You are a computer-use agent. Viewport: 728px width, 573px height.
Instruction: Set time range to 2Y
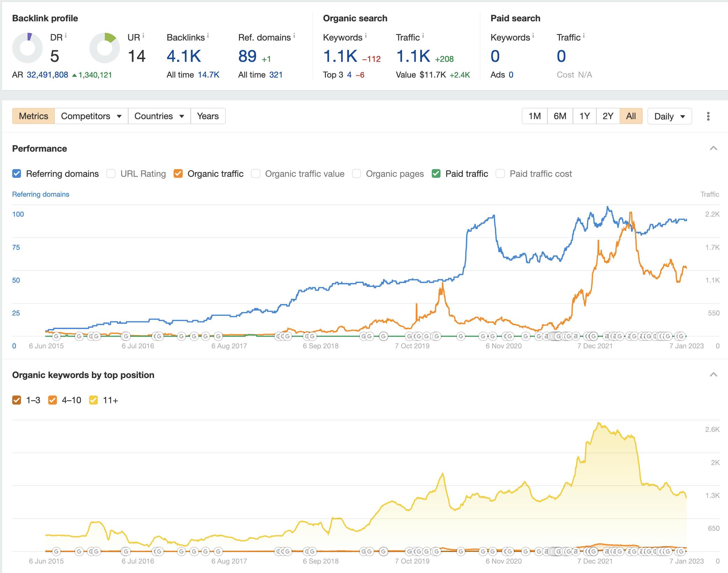click(x=608, y=116)
